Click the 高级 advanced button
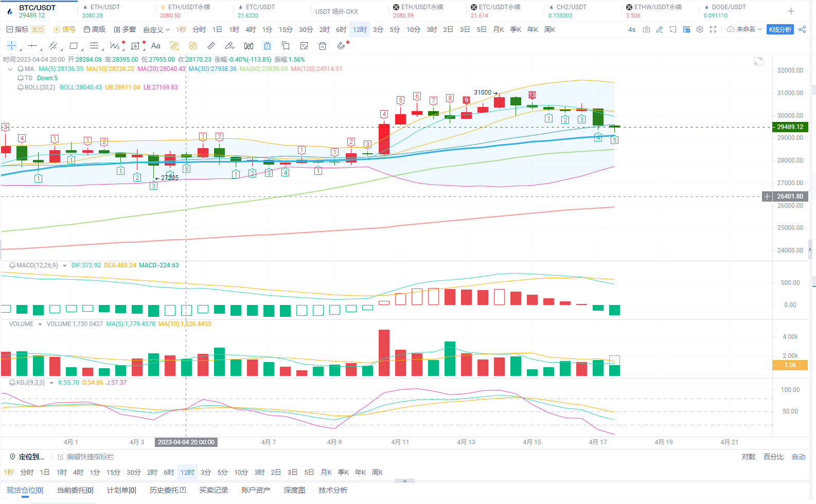The image size is (816, 504). coord(95,30)
